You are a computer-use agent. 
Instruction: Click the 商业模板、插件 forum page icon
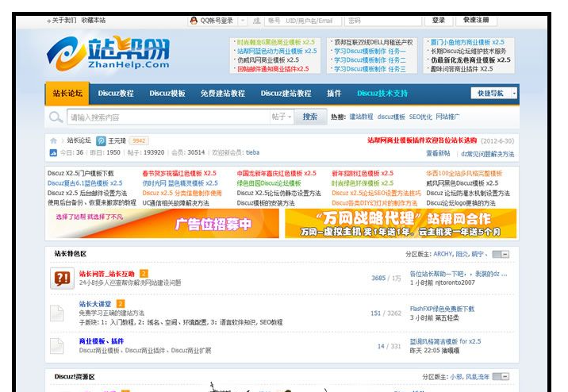pyautogui.click(x=56, y=346)
